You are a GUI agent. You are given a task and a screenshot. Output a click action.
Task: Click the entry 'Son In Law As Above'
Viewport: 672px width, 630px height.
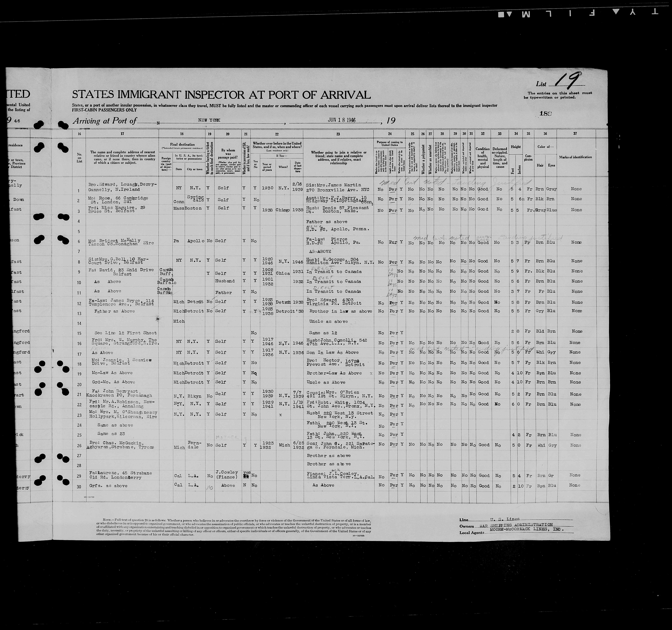pos(333,352)
